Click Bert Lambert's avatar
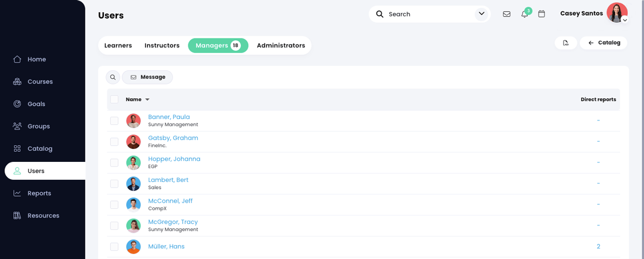The image size is (644, 259). [x=134, y=184]
